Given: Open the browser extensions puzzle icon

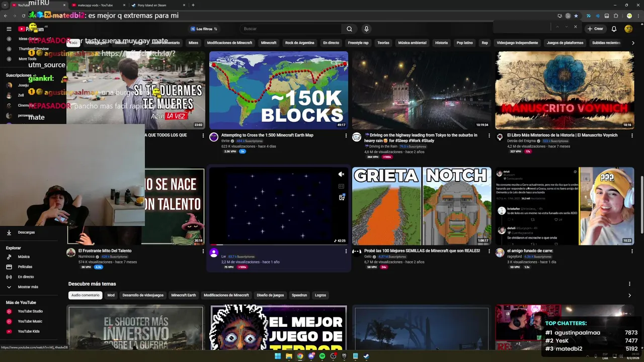Looking at the screenshot, I should pos(616,16).
